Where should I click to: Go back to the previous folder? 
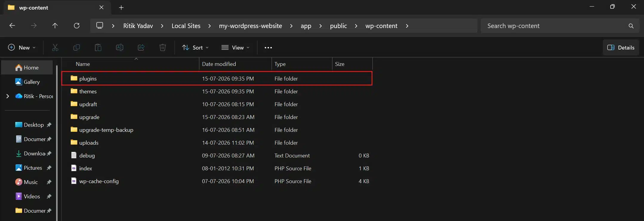(x=12, y=26)
